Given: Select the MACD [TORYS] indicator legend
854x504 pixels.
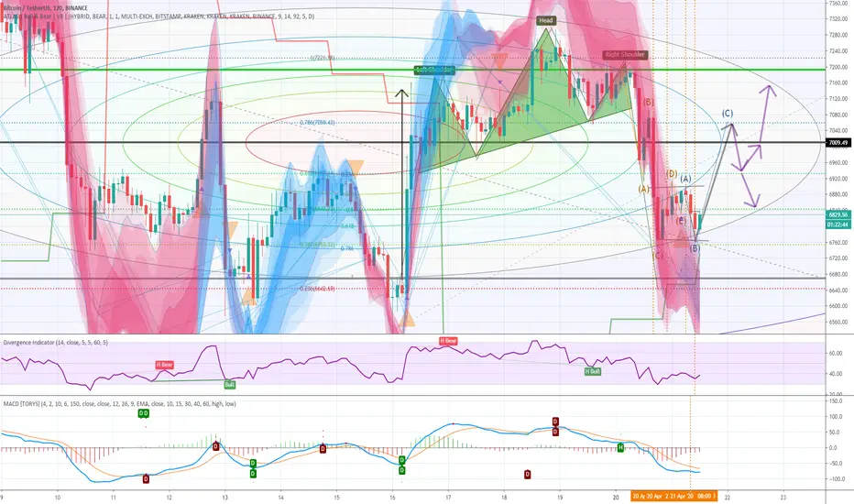Looking at the screenshot, I should point(119,404).
